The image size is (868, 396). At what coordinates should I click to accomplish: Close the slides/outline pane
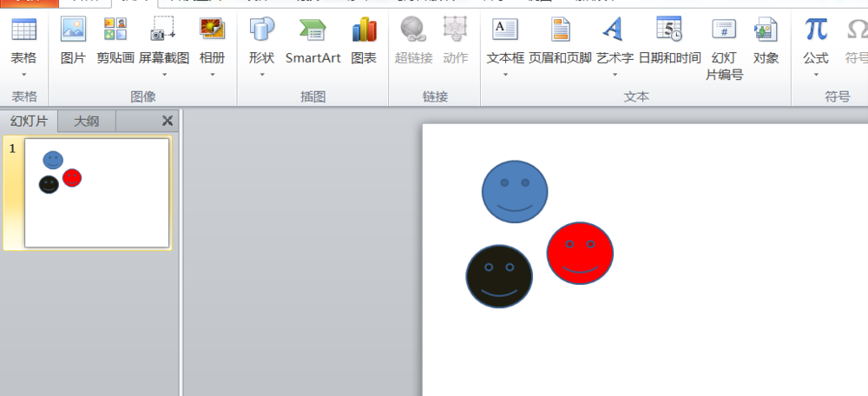[168, 121]
